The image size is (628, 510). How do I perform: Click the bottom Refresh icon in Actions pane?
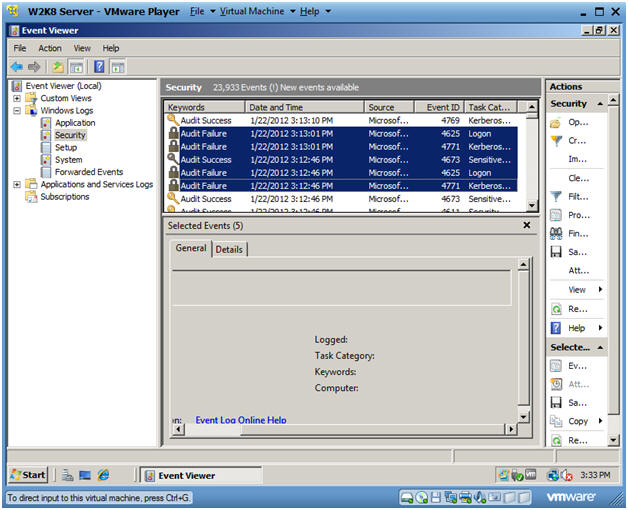click(556, 441)
